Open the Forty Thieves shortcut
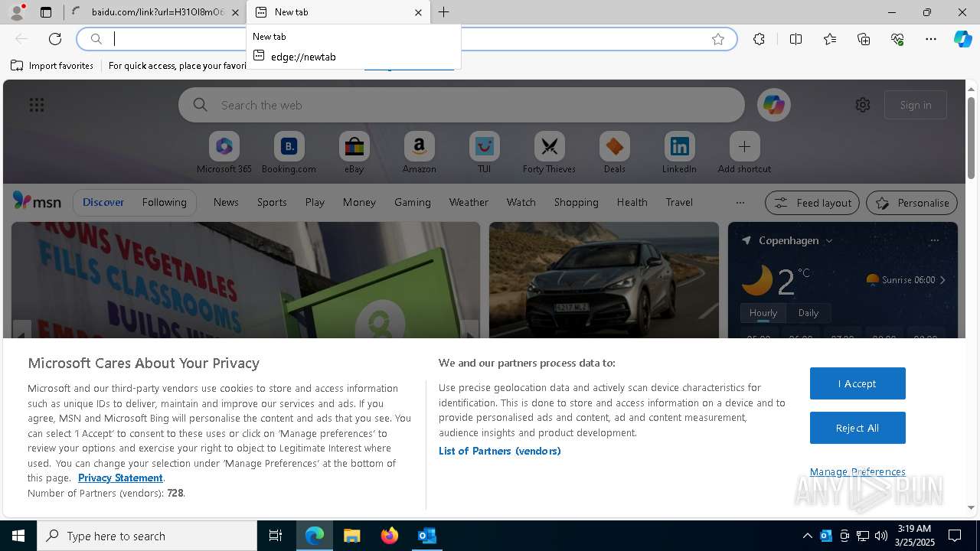The image size is (980, 551). point(549,153)
